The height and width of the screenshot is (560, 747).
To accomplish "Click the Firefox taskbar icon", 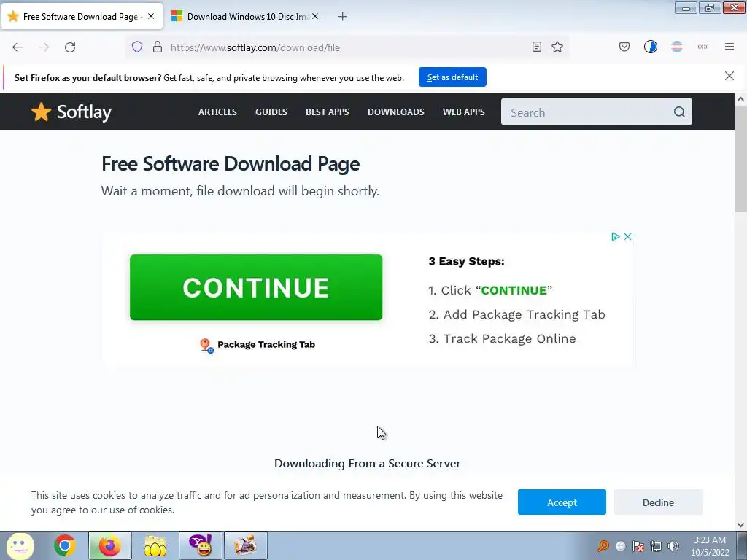I will pos(109,545).
